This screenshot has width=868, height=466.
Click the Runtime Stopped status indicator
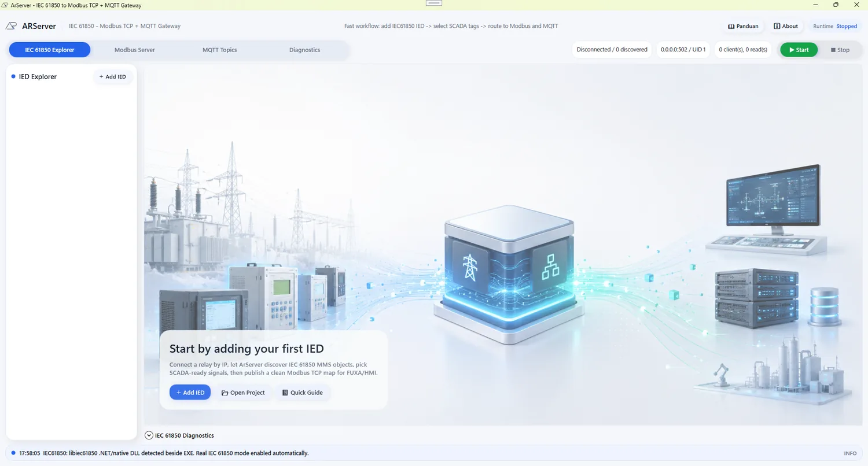point(835,26)
